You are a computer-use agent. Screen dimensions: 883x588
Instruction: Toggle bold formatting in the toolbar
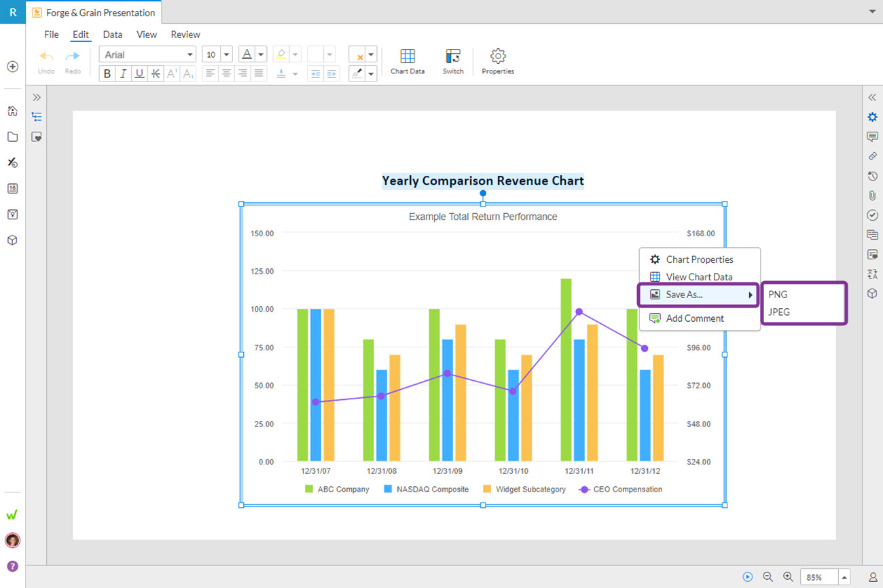click(x=107, y=73)
